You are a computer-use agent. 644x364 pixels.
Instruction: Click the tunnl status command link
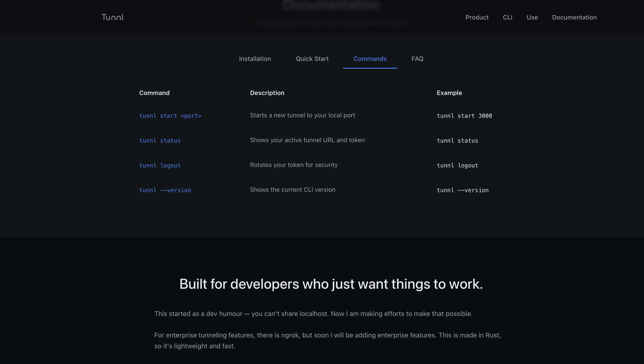tap(160, 140)
